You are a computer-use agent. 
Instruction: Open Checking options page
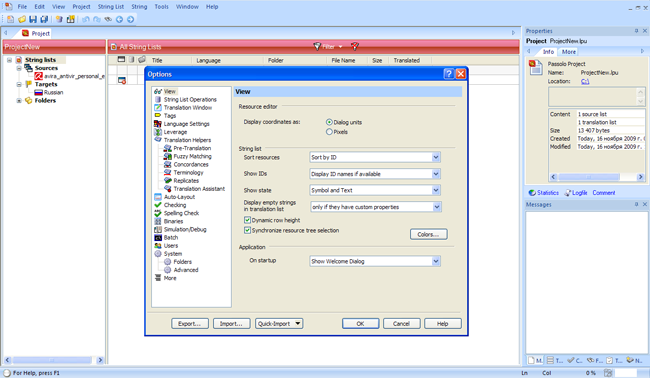pos(175,205)
